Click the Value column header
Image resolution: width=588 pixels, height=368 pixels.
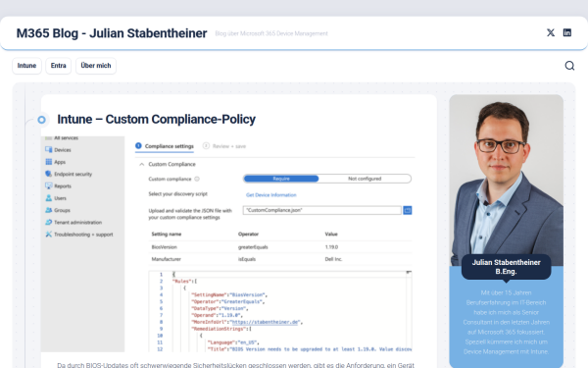pos(331,234)
